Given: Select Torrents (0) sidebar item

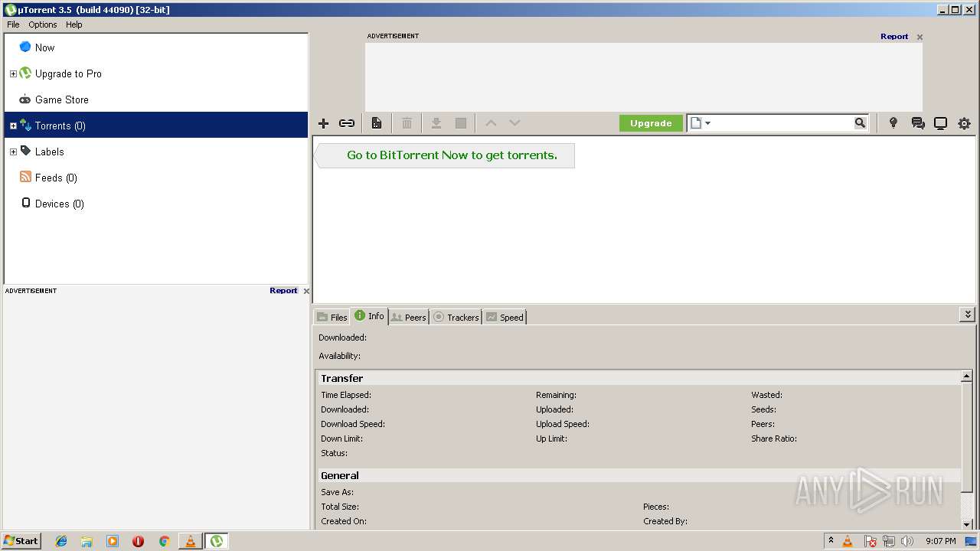Looking at the screenshot, I should pos(156,126).
